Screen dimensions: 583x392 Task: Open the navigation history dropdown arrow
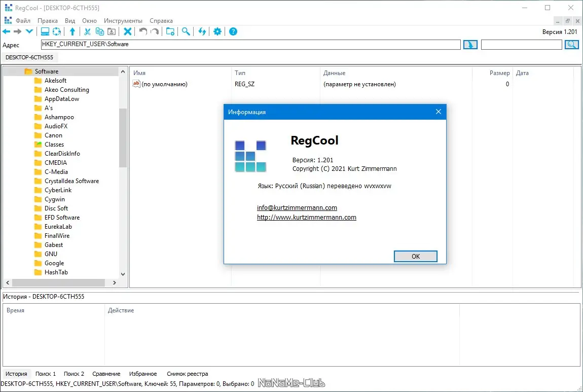point(29,31)
